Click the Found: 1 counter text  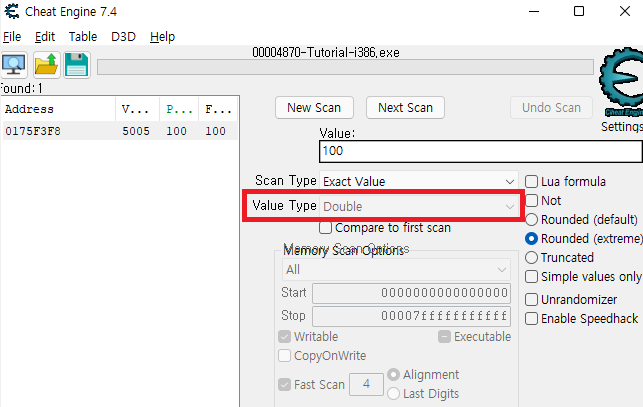21,89
